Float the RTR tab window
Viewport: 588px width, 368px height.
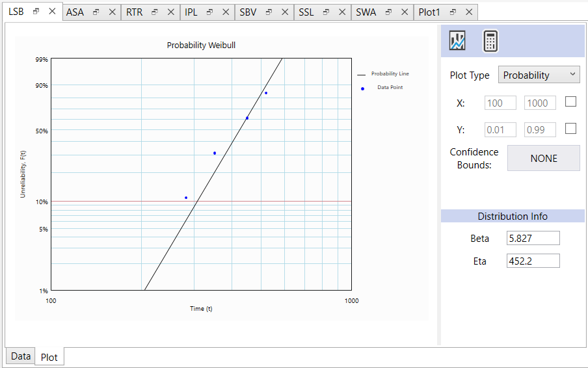tap(155, 12)
